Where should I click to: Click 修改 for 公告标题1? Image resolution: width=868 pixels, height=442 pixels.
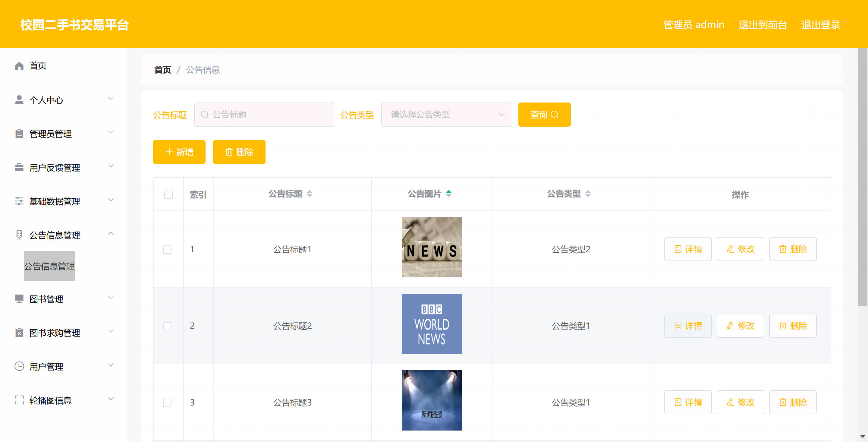[740, 249]
